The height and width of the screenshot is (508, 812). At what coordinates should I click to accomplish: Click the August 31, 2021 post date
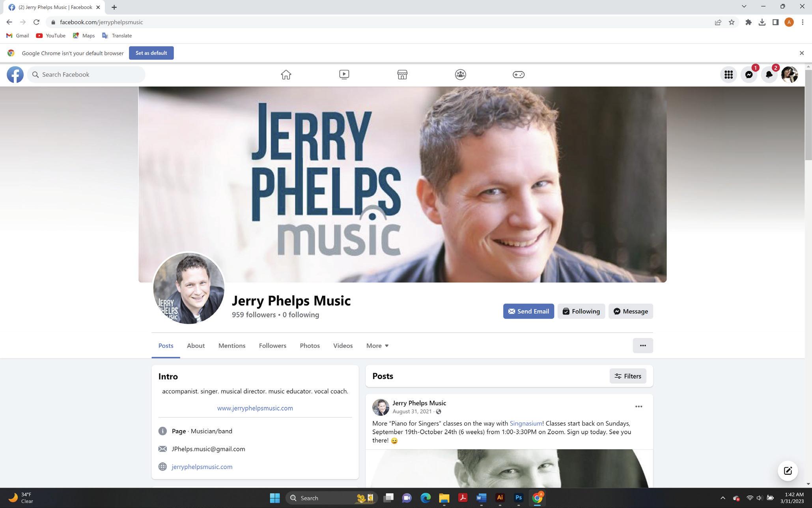[412, 411]
